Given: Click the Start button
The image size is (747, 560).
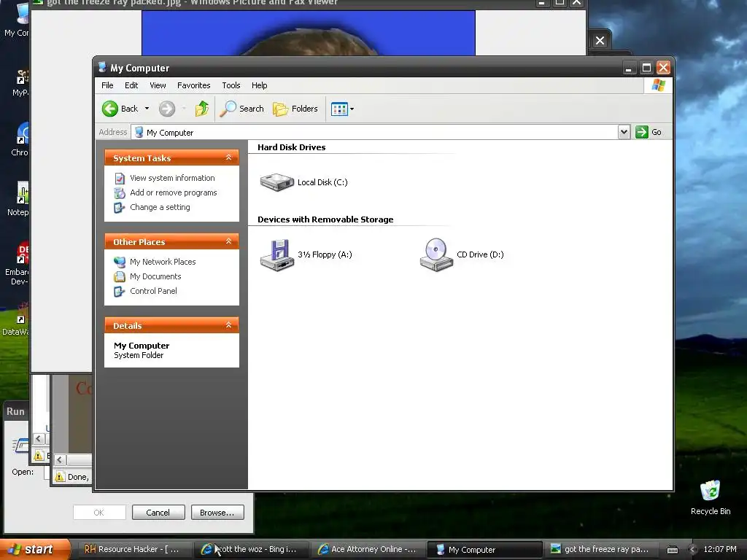Looking at the screenshot, I should (x=34, y=549).
